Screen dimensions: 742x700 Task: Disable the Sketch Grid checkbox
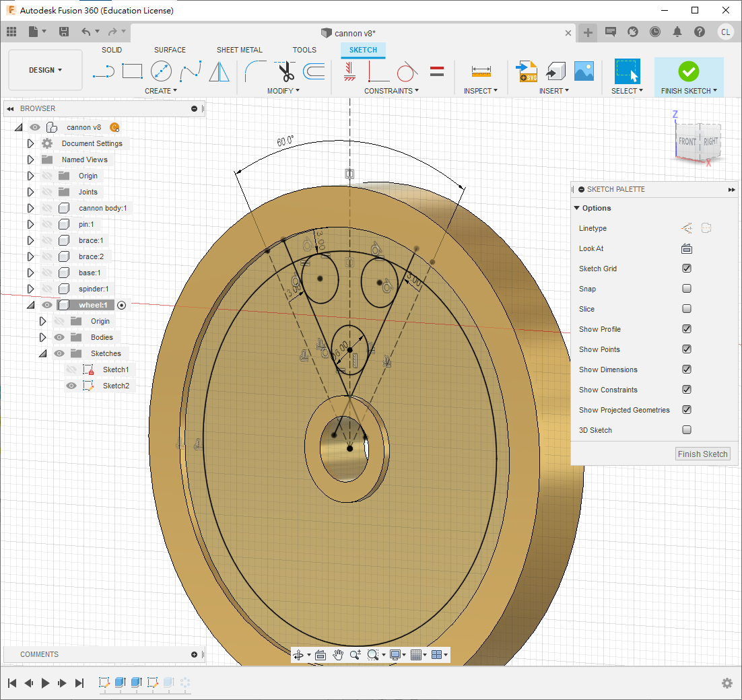tap(687, 269)
